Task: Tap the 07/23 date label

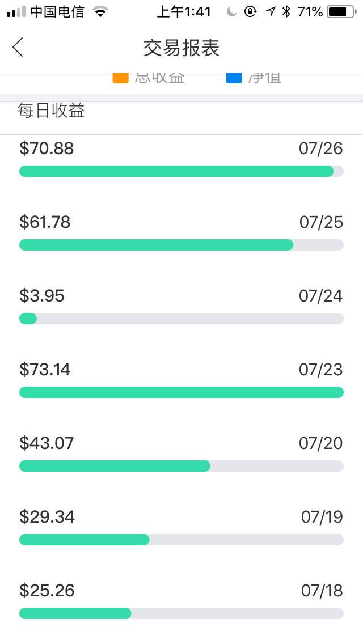Action: click(x=321, y=370)
